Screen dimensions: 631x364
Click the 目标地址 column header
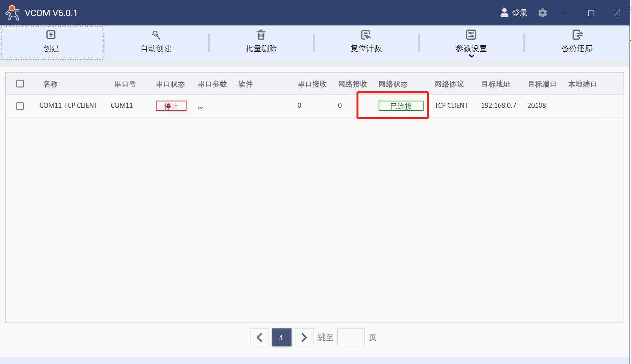(x=496, y=84)
